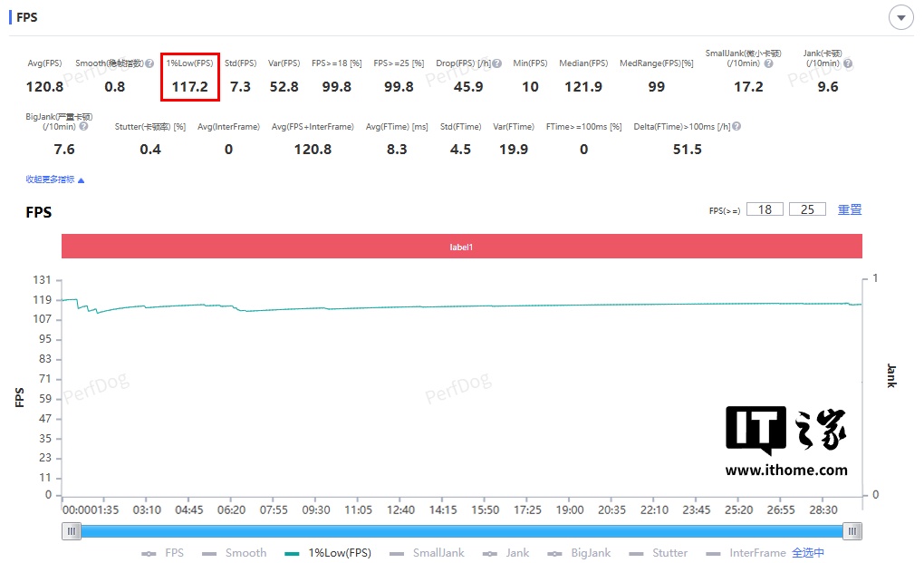
Task: Click help icon after Delta(FTime)>100ms
Action: click(x=736, y=126)
